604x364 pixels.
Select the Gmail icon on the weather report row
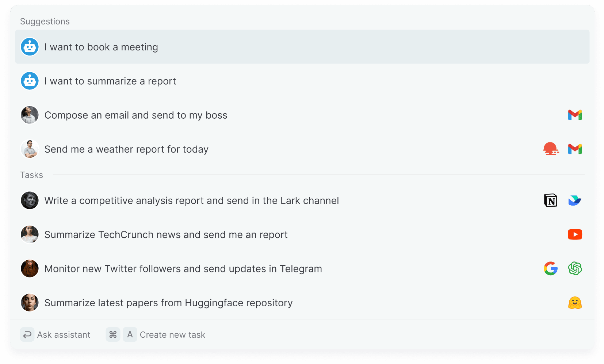coord(575,149)
